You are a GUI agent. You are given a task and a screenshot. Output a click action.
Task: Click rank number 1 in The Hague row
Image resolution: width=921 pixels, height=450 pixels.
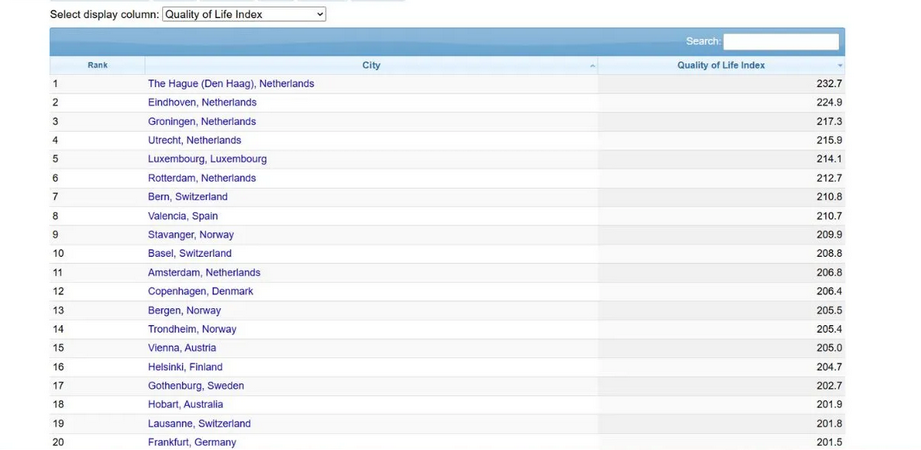click(55, 83)
